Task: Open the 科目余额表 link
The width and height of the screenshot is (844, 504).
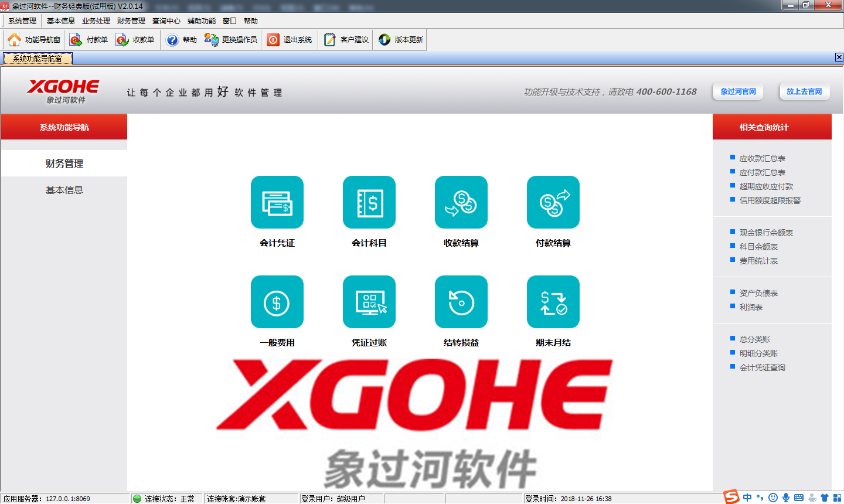Action: coord(758,247)
